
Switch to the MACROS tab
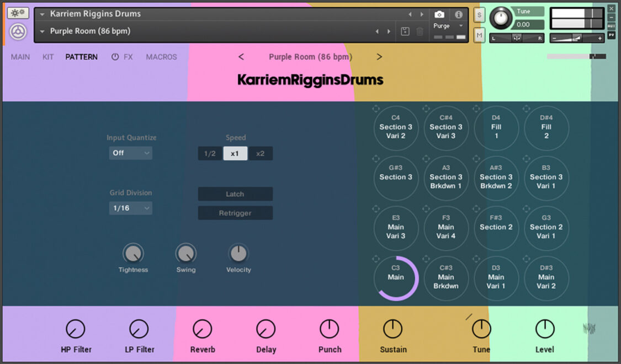click(161, 57)
